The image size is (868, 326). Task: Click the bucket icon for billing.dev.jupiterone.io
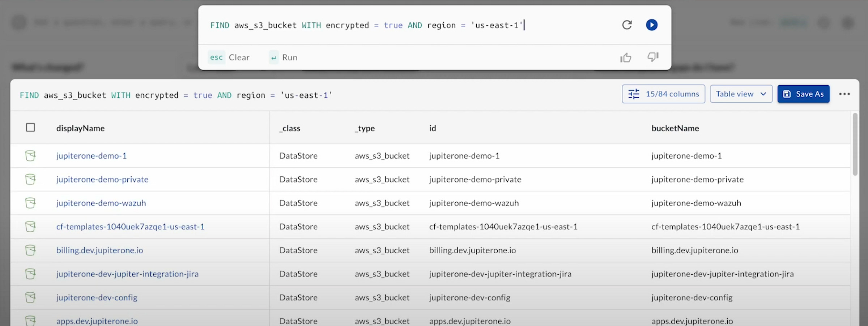[30, 250]
